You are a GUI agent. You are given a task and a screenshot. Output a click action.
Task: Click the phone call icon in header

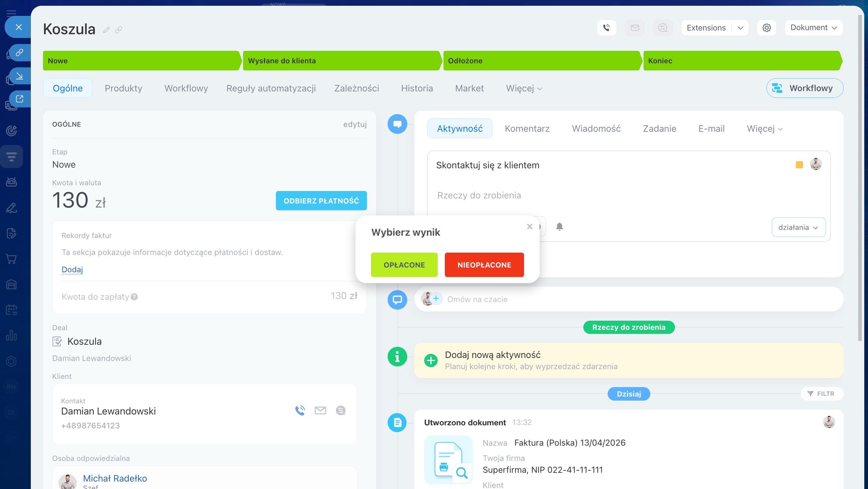point(606,28)
